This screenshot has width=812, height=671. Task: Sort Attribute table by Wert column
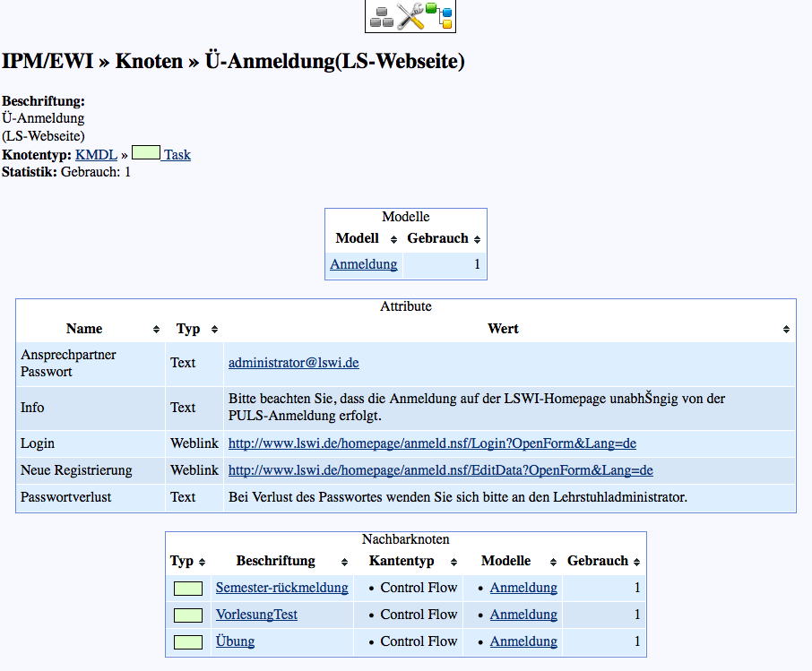(786, 330)
